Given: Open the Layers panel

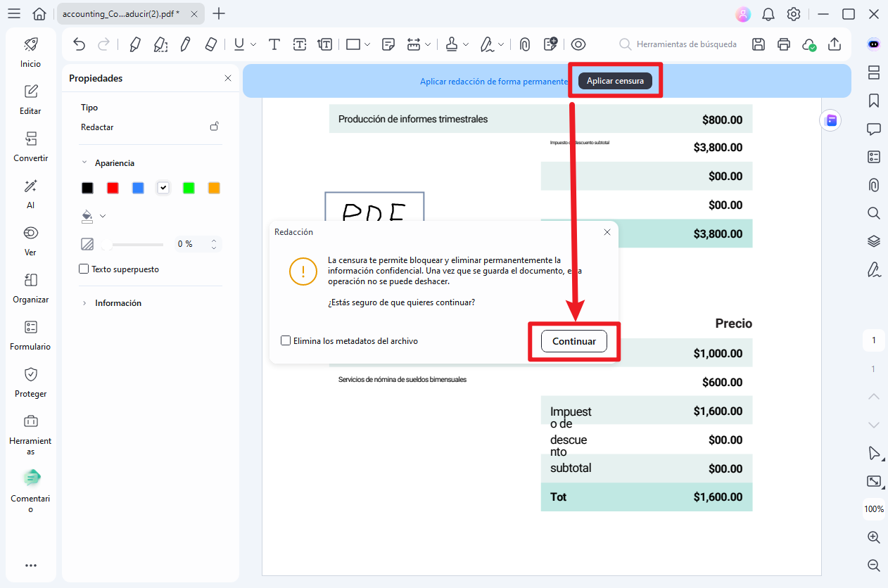Looking at the screenshot, I should click(873, 241).
